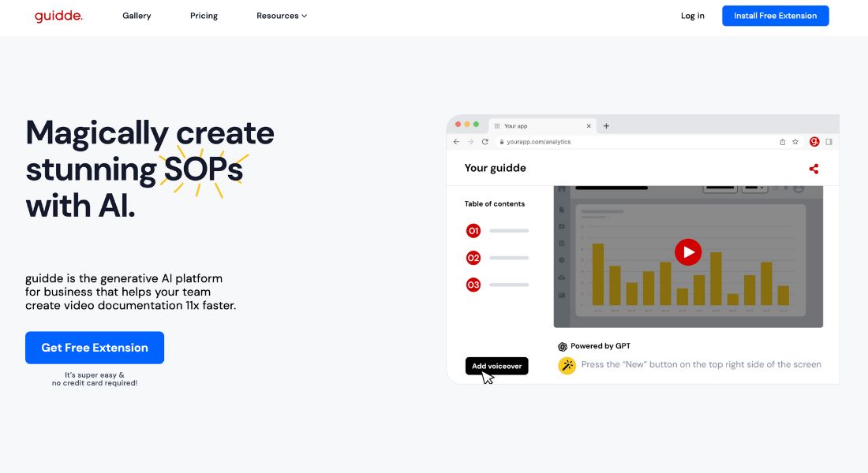The height and width of the screenshot is (473, 868).
Task: Click the mock browser reload icon
Action: click(x=485, y=142)
